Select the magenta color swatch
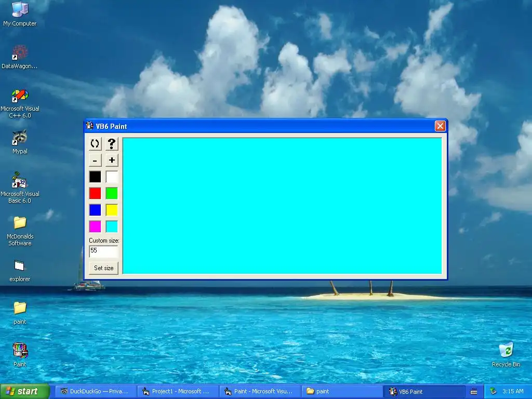532x399 pixels. 95,227
